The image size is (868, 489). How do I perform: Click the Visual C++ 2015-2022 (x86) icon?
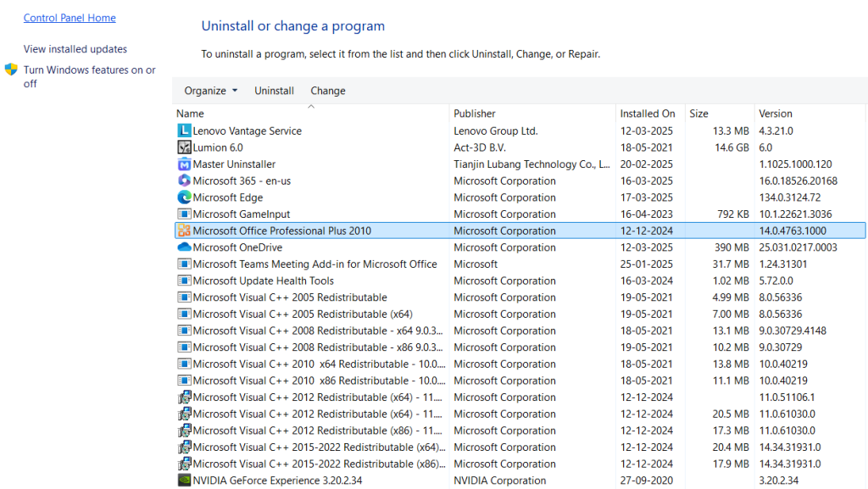point(184,463)
